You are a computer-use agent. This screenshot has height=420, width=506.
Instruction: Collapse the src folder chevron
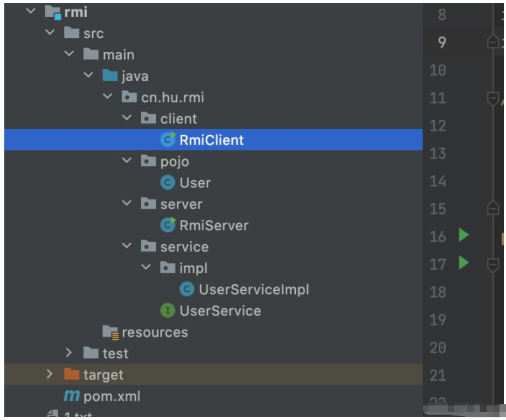click(x=50, y=32)
